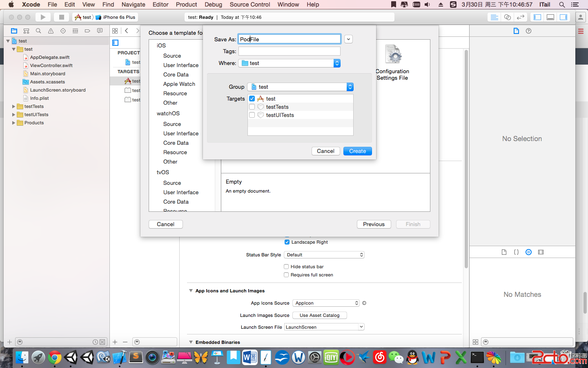Open Spotlight search in menu bar

click(x=562, y=4)
